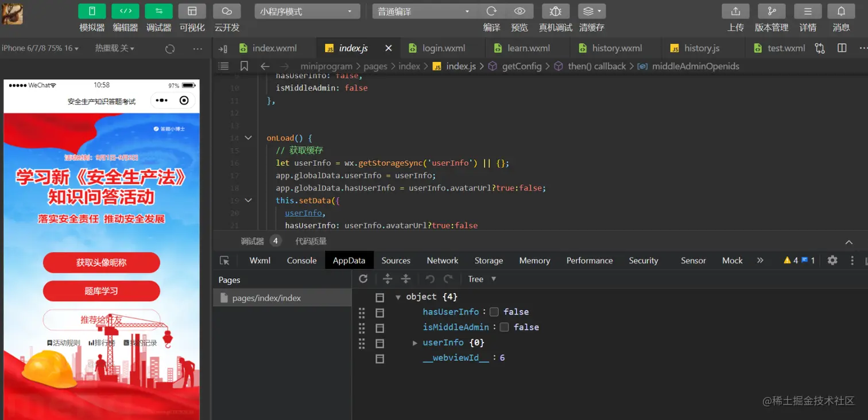Viewport: 868px width, 420px height.
Task: Expand all AppData nodes
Action: tap(387, 279)
